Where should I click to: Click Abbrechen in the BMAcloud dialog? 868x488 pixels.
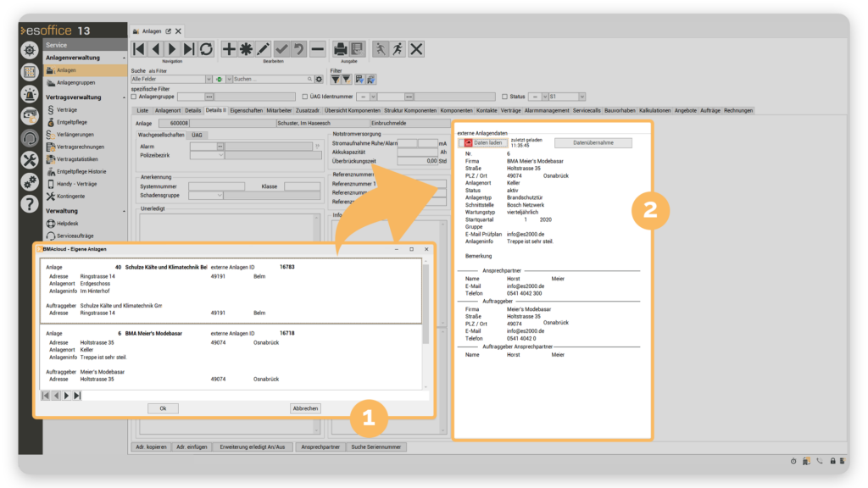(x=305, y=408)
